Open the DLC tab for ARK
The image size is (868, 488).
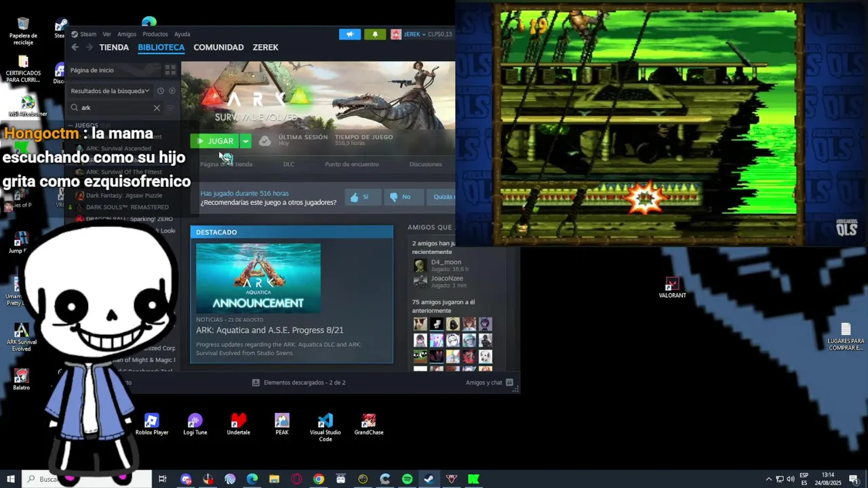289,164
